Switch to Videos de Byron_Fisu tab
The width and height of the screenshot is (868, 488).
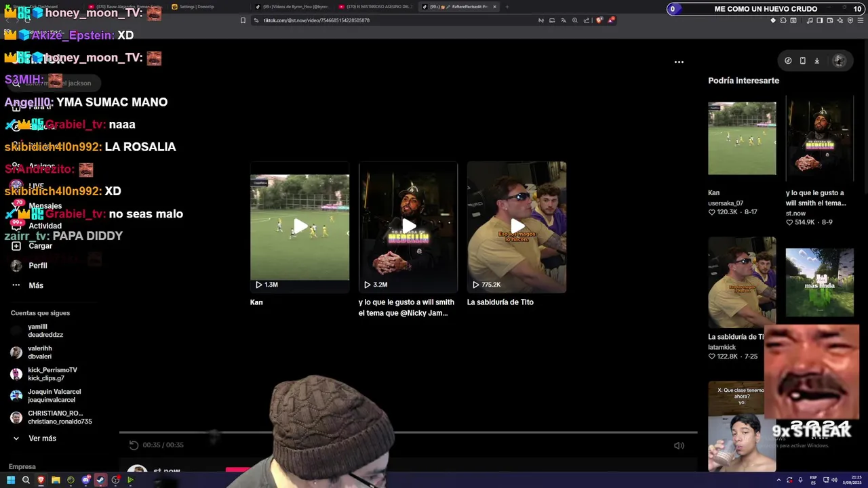pyautogui.click(x=292, y=7)
